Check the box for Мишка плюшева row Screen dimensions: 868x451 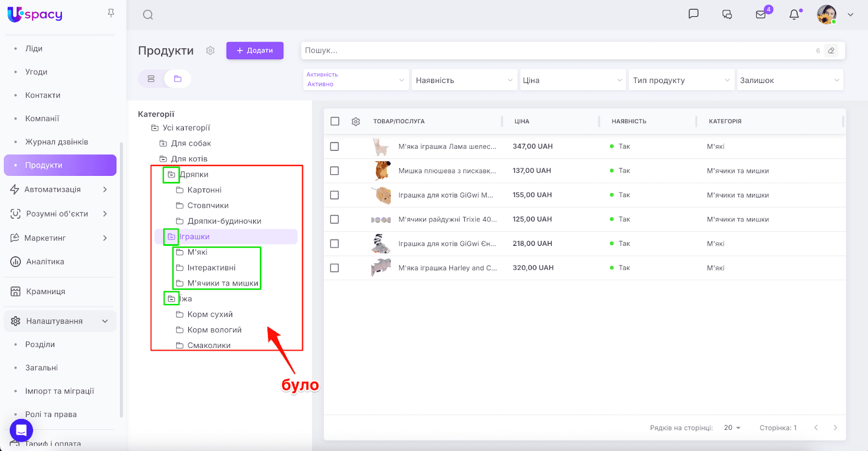[335, 171]
